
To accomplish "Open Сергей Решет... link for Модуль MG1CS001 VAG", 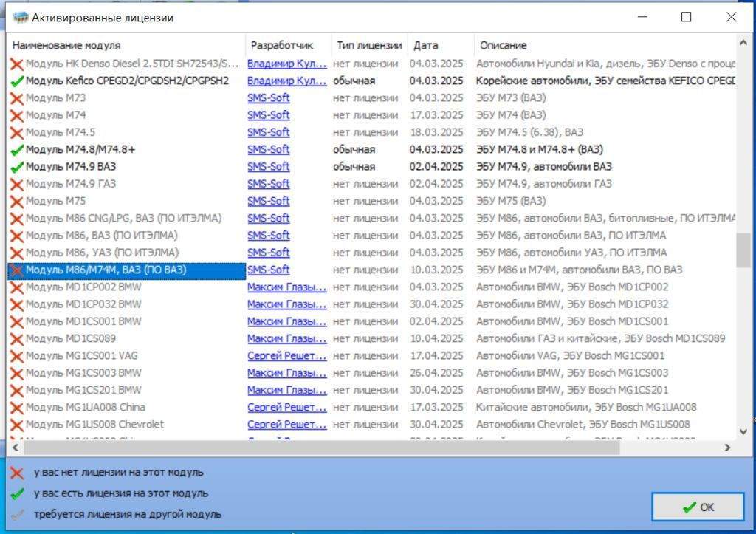I will (x=287, y=355).
